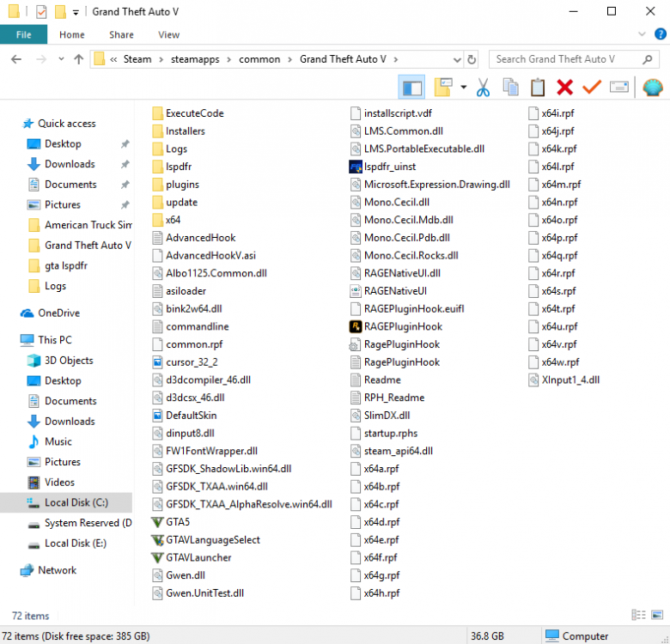Open the Home ribbon tab
Image resolution: width=670 pixels, height=644 pixels.
72,34
